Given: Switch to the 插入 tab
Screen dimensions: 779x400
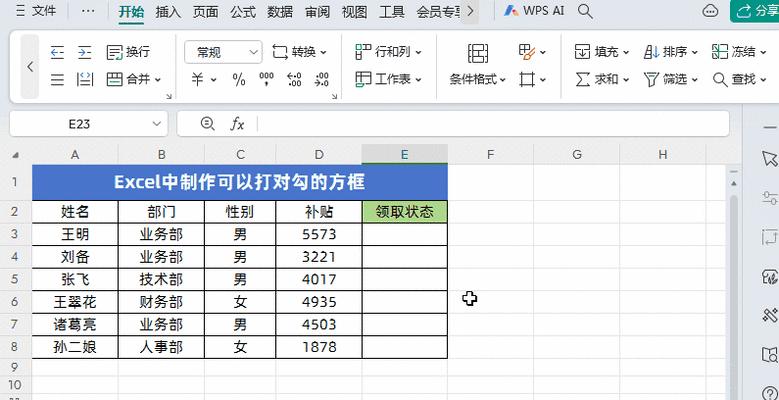Looking at the screenshot, I should tap(168, 12).
